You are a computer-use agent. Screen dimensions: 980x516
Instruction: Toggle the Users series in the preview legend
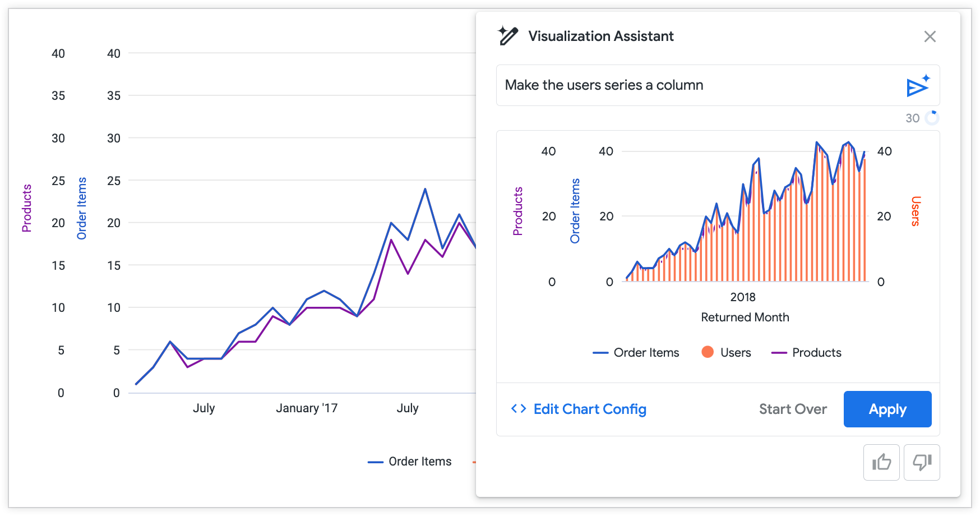(x=734, y=352)
